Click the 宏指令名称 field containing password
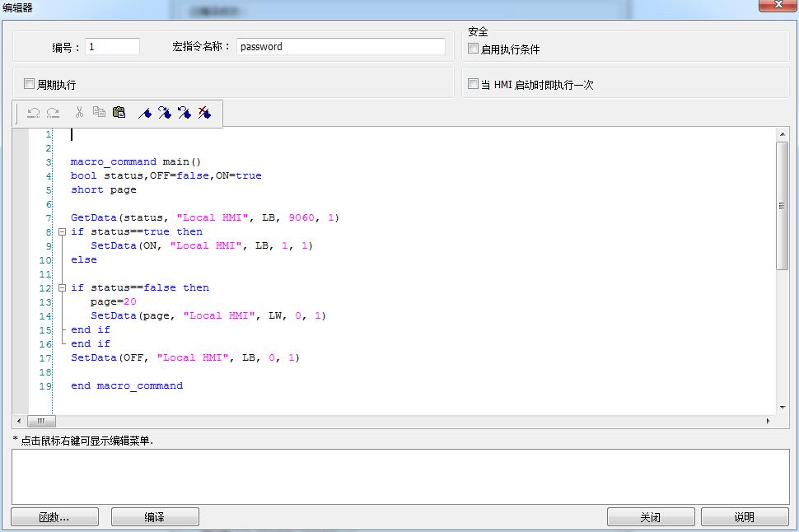 [x=340, y=47]
